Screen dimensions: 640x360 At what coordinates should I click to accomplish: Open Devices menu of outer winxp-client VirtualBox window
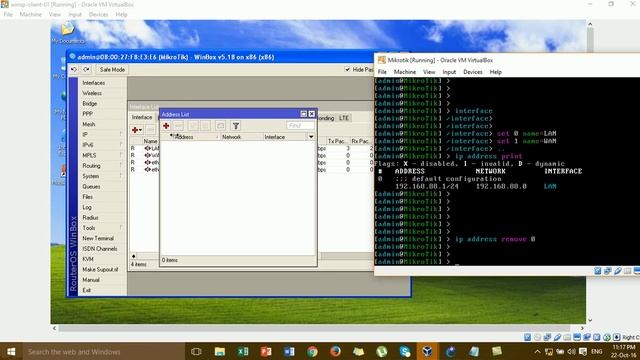tap(98, 14)
